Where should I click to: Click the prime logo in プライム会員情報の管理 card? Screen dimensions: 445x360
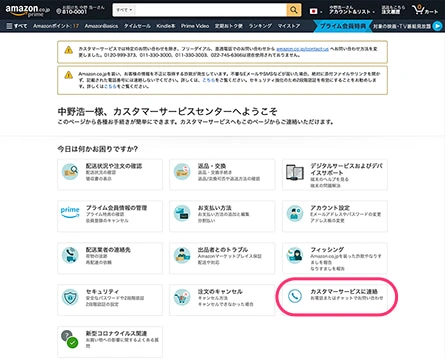coord(70,212)
